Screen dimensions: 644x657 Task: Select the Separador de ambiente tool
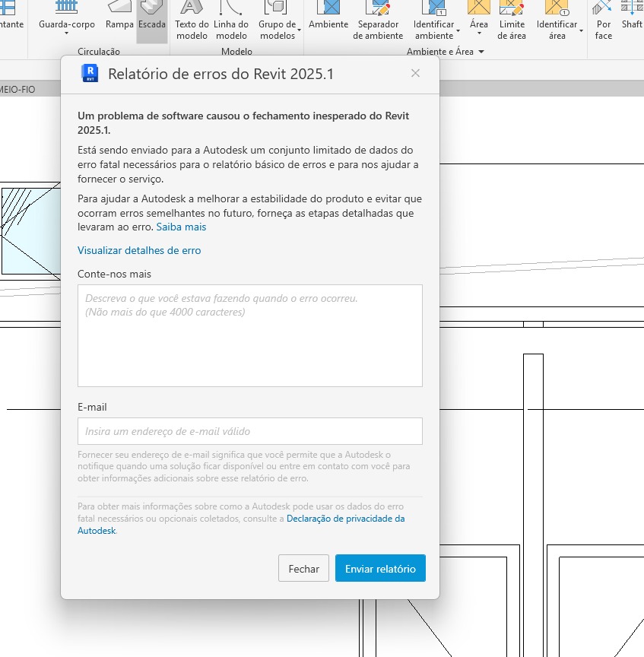378,18
